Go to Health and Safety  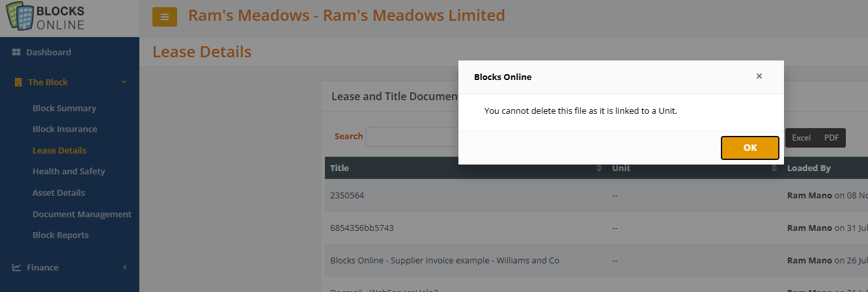click(69, 171)
